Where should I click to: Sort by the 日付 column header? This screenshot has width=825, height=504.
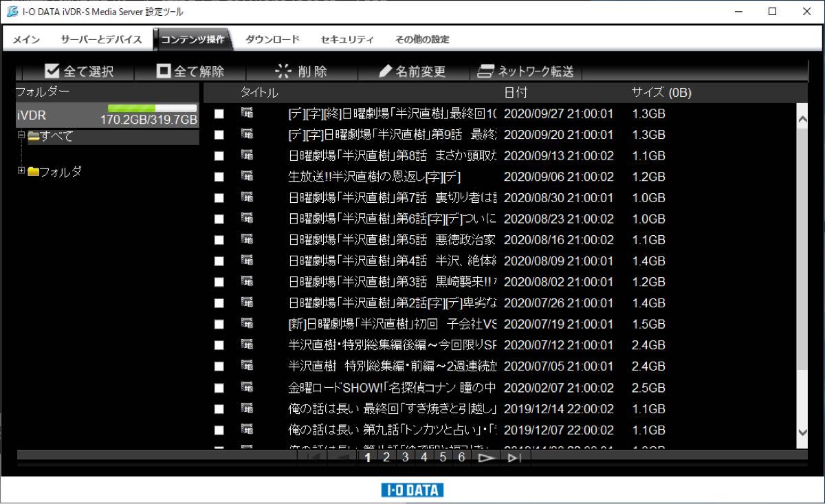[516, 92]
